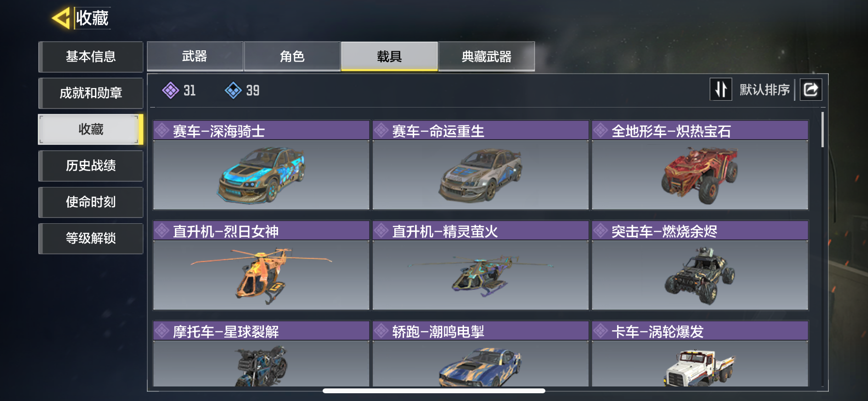Viewport: 868px width, 401px height.
Task: Go to 成就和勋章 section
Action: click(91, 93)
